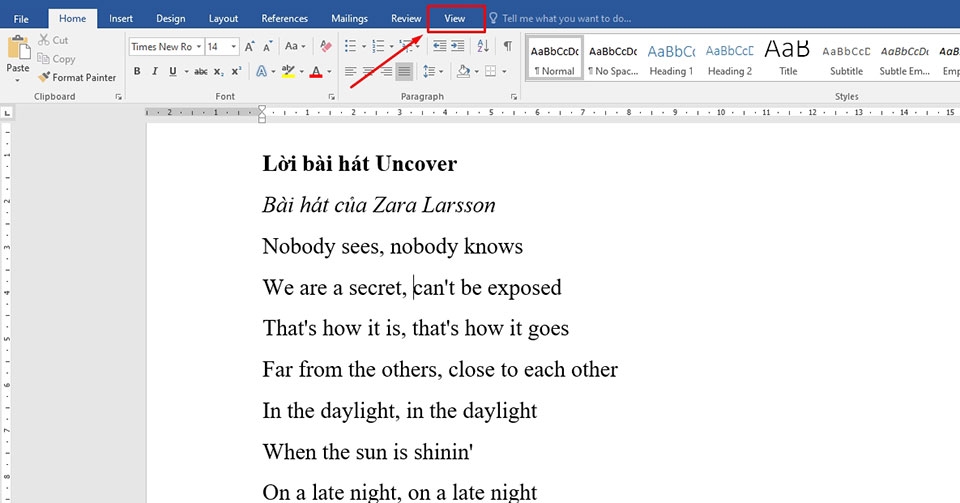Expand highlight color dropdown arrow
This screenshot has width=960, height=503.
pyautogui.click(x=301, y=72)
